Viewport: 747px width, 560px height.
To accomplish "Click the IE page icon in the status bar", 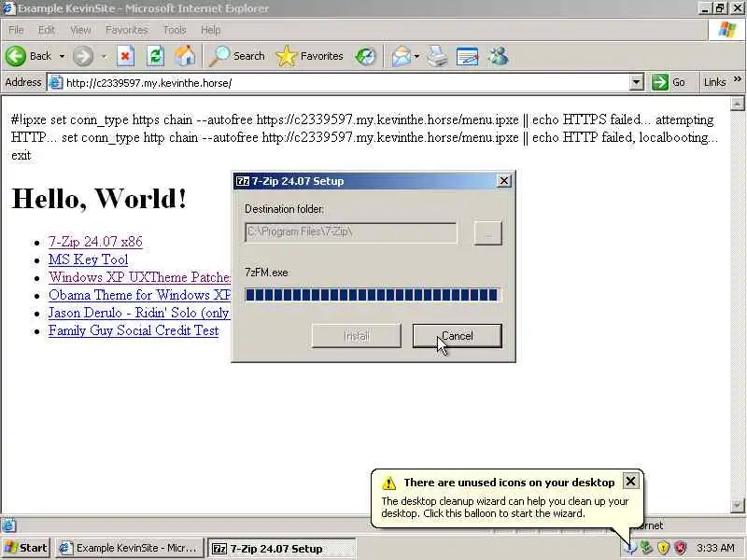I will click(x=8, y=525).
